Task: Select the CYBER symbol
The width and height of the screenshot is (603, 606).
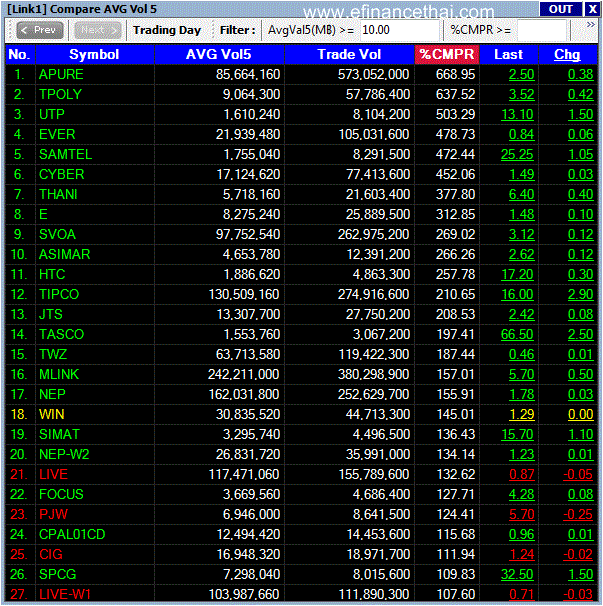Action: [61, 175]
